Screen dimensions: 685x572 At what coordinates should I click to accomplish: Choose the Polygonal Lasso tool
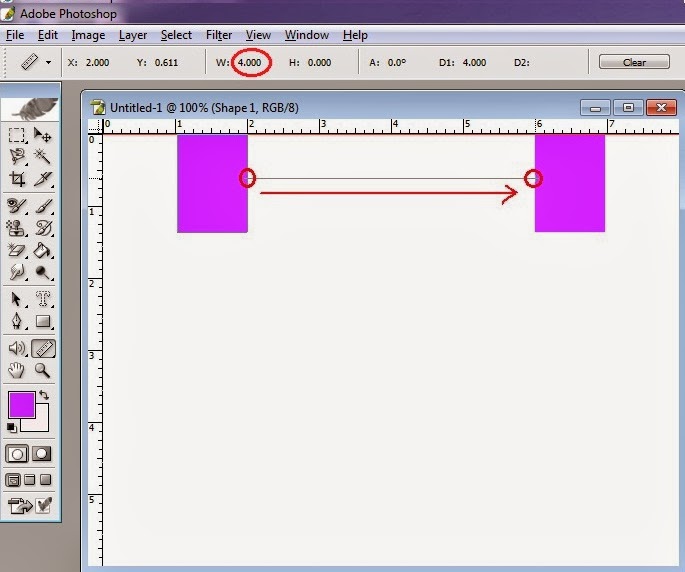click(17, 156)
